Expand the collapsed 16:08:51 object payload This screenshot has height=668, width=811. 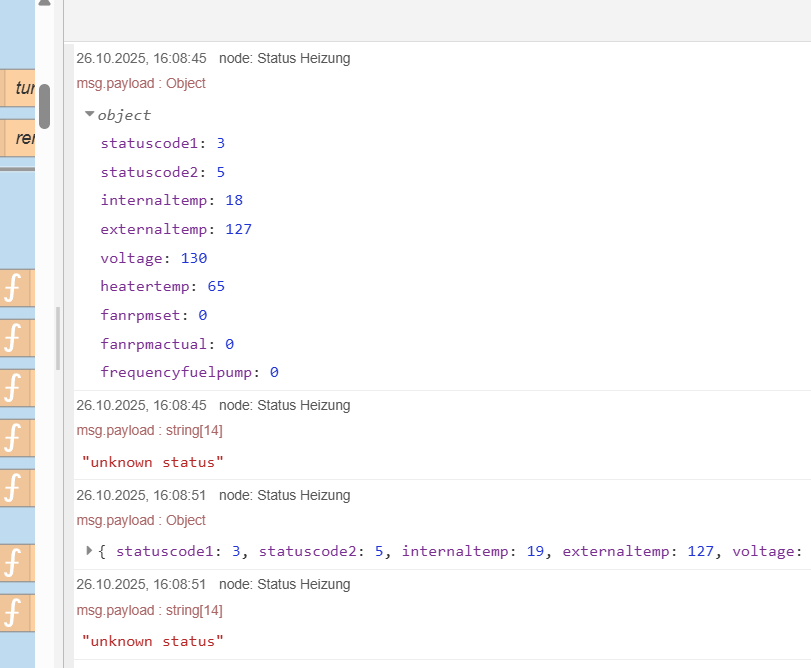90,550
